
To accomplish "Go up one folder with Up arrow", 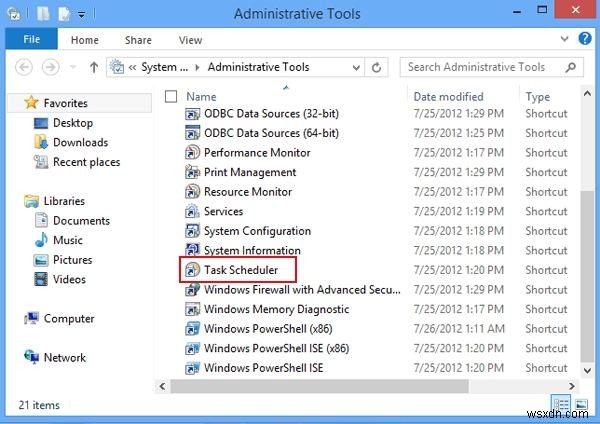I will 93,68.
